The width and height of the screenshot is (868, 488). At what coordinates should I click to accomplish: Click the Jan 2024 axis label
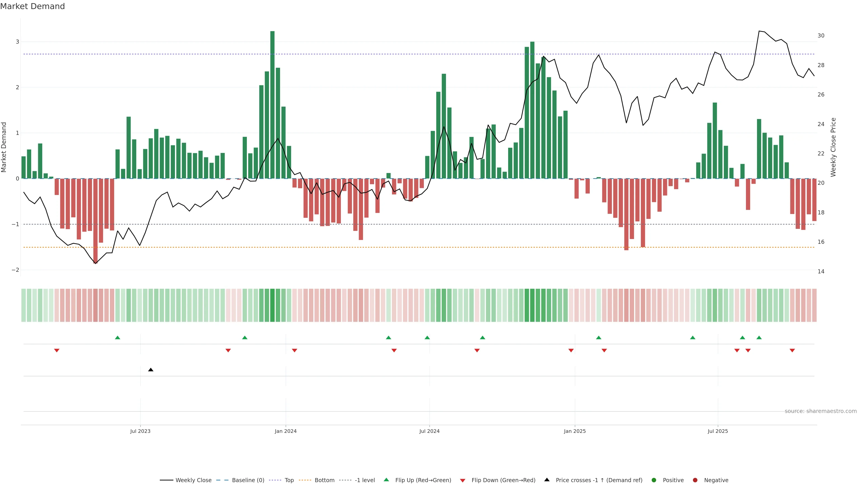(285, 431)
